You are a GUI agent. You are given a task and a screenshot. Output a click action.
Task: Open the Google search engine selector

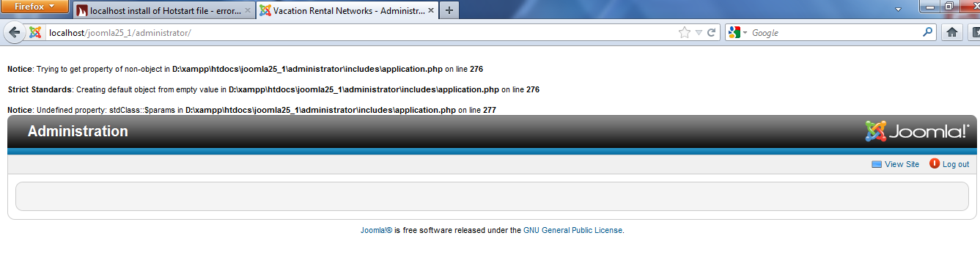click(x=737, y=32)
